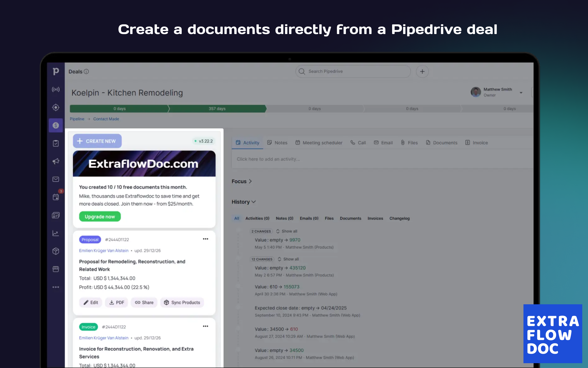The image size is (588, 368).
Task: Open Invoice card three-dot menu
Action: tap(206, 326)
